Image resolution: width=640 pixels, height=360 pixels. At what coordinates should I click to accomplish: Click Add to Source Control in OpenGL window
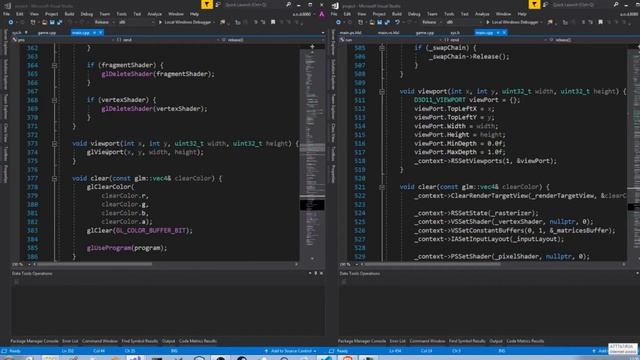pyautogui.click(x=291, y=351)
